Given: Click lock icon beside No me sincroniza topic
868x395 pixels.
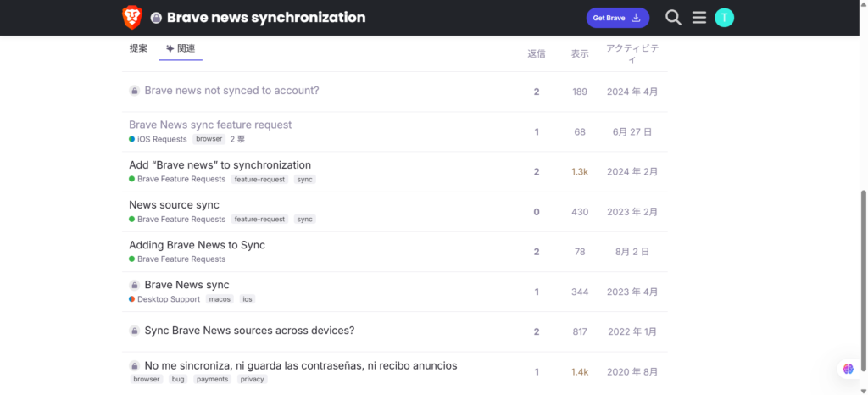Looking at the screenshot, I should pyautogui.click(x=135, y=365).
